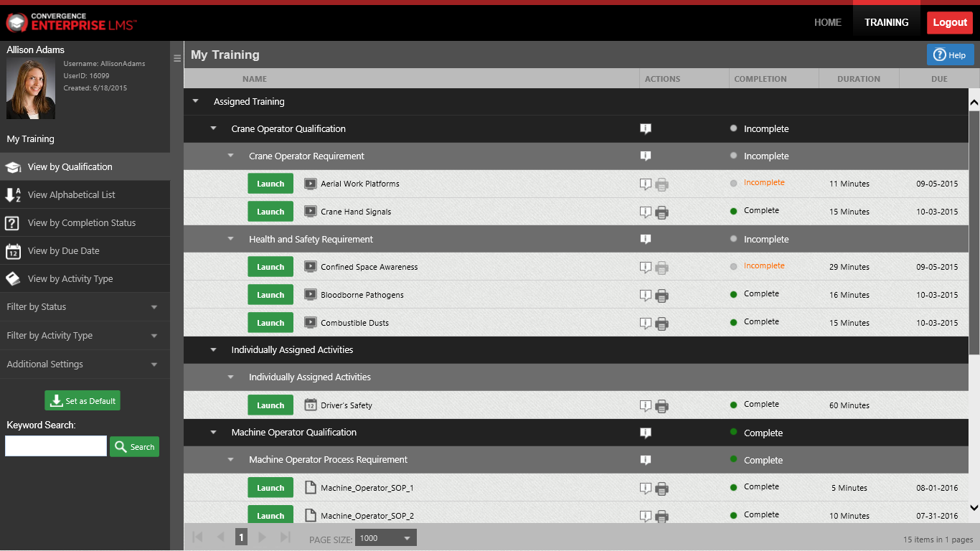Screen dimensions: 980x551
Task: Collapse the Crane Operator Qualification group
Action: 213,128
